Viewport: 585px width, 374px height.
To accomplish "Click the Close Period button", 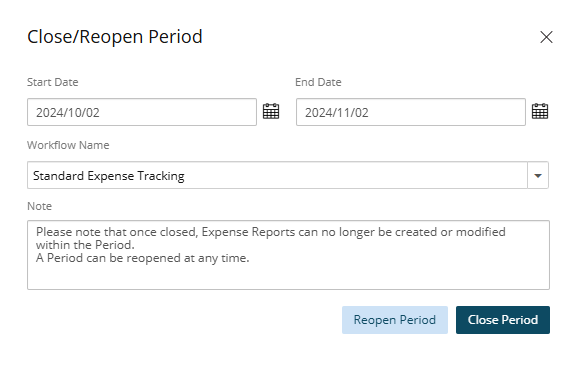I will coord(503,320).
